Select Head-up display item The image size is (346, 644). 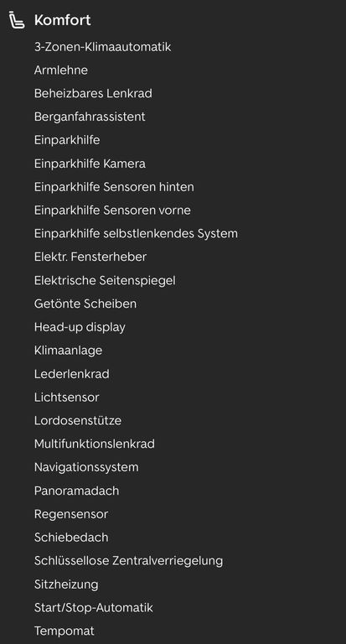tap(80, 327)
